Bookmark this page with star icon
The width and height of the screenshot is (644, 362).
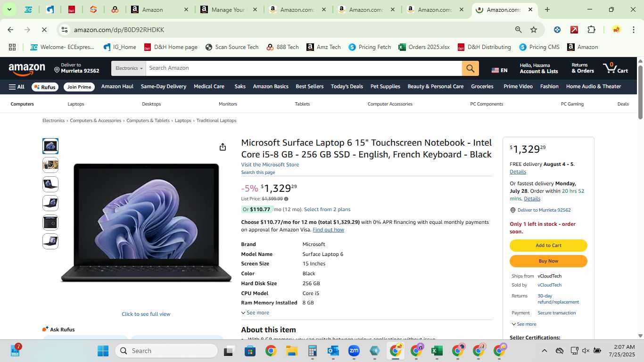tap(534, 30)
